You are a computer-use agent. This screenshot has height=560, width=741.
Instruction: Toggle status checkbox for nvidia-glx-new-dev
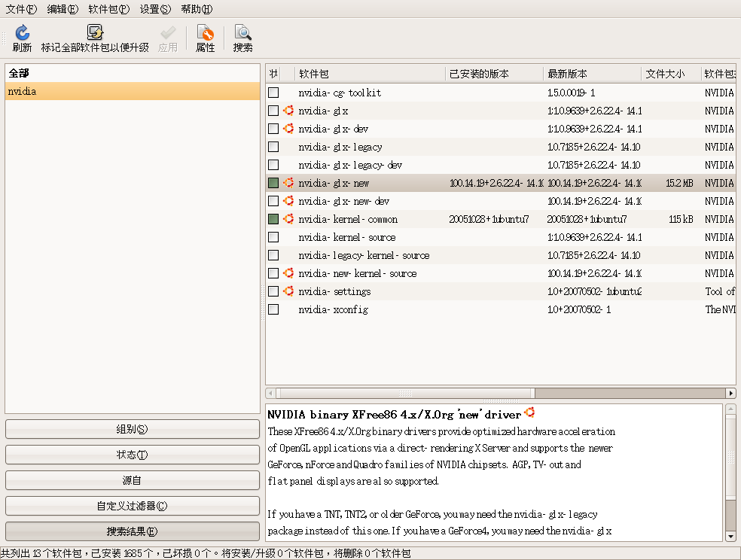coord(273,201)
